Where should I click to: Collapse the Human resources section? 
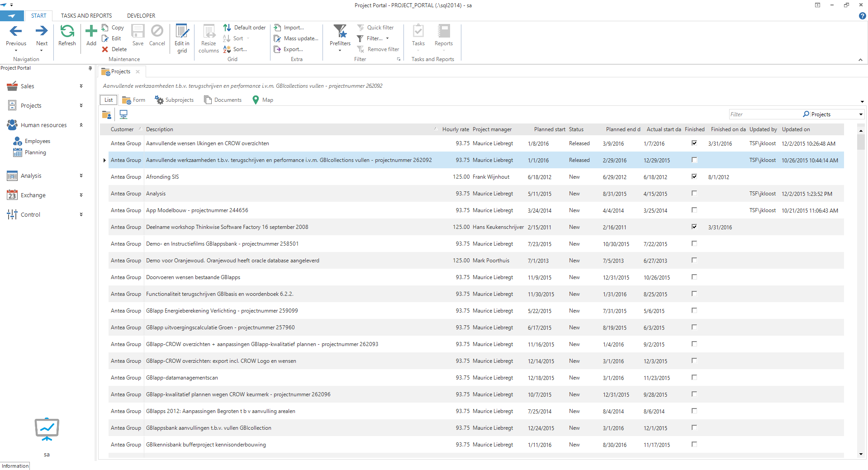(81, 125)
